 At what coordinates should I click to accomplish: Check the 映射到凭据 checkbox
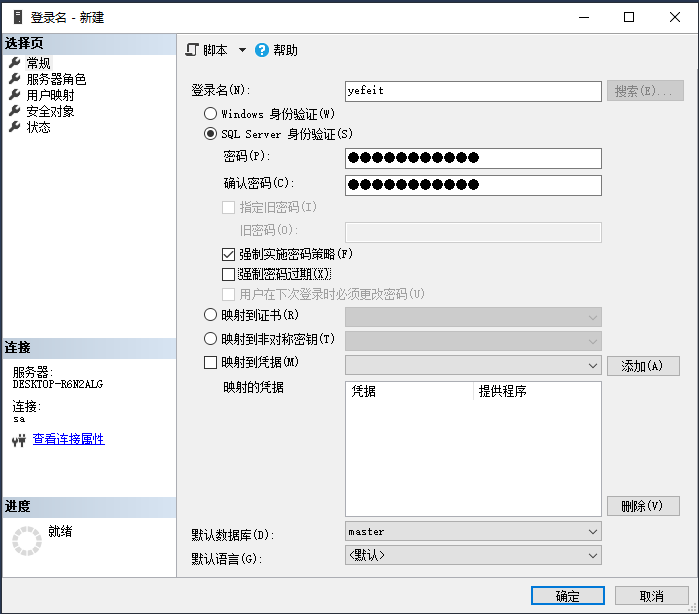coord(210,362)
